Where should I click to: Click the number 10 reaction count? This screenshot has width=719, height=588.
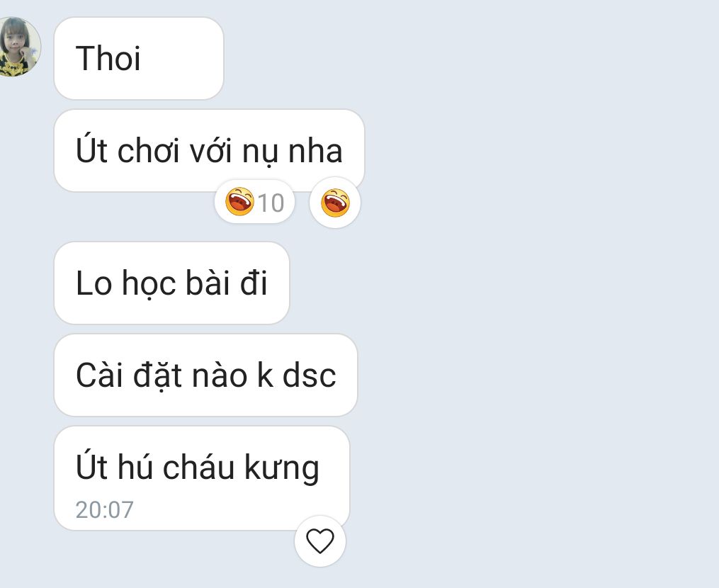[x=271, y=203]
